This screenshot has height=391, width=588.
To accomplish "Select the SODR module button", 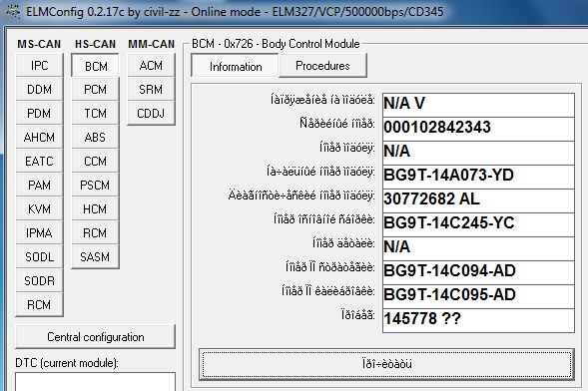I will 39,281.
